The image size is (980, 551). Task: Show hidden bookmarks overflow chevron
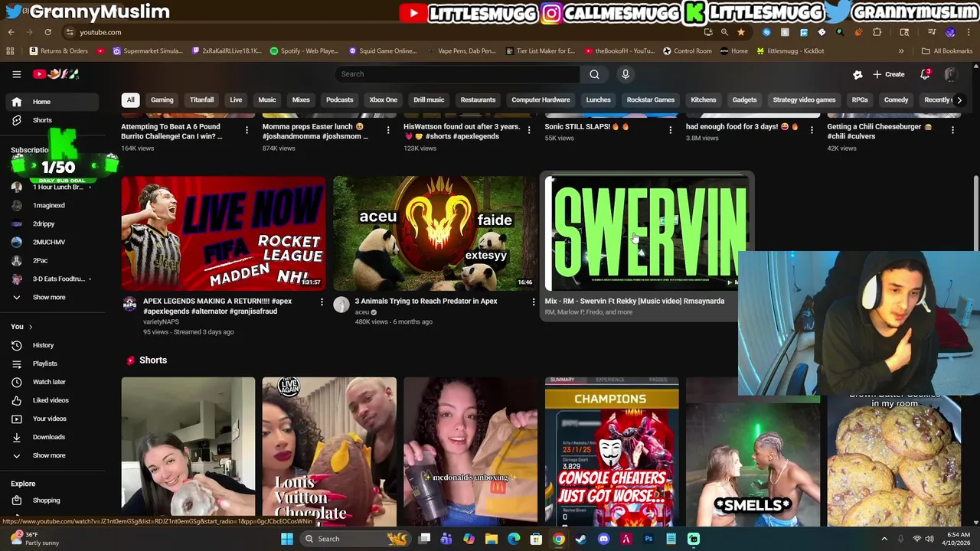[x=901, y=51]
